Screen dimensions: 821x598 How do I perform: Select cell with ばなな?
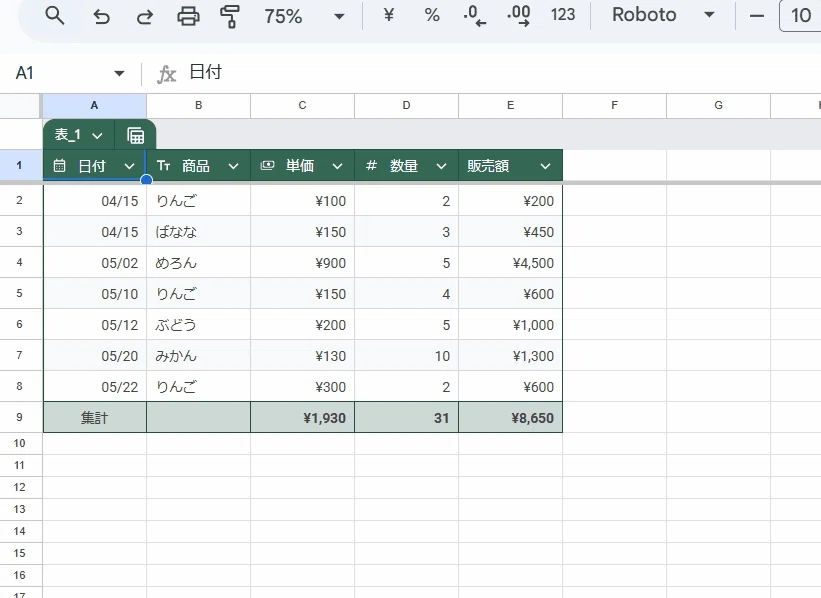198,232
